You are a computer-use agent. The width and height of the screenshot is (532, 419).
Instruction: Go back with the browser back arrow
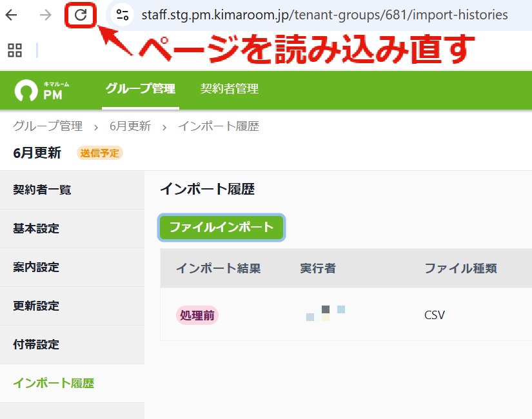tap(11, 15)
